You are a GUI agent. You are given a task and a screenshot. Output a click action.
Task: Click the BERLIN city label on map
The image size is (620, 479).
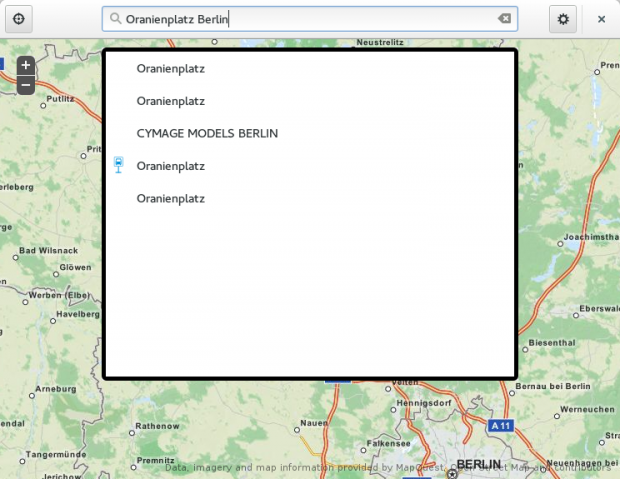click(x=478, y=464)
